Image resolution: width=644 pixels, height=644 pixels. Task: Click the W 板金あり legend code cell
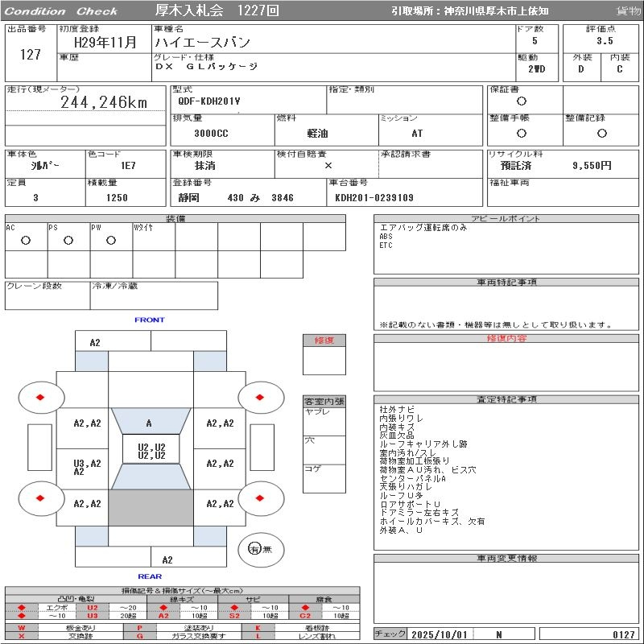(x=22, y=627)
